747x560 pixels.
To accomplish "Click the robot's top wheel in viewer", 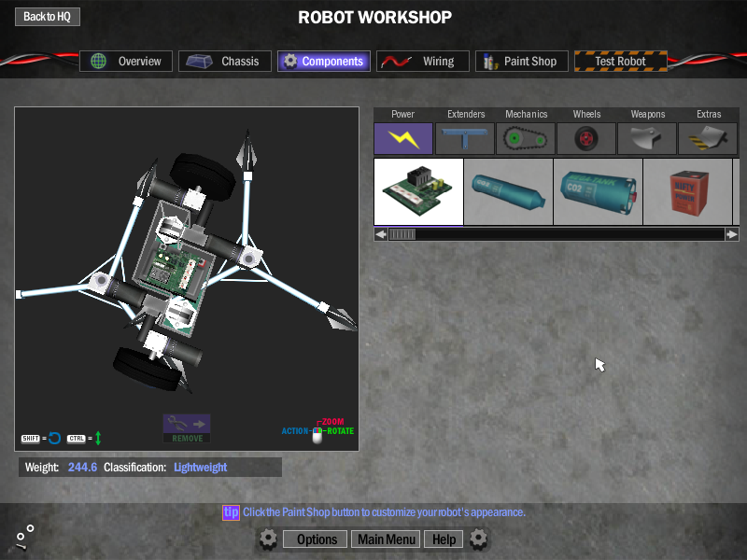I will [x=203, y=176].
